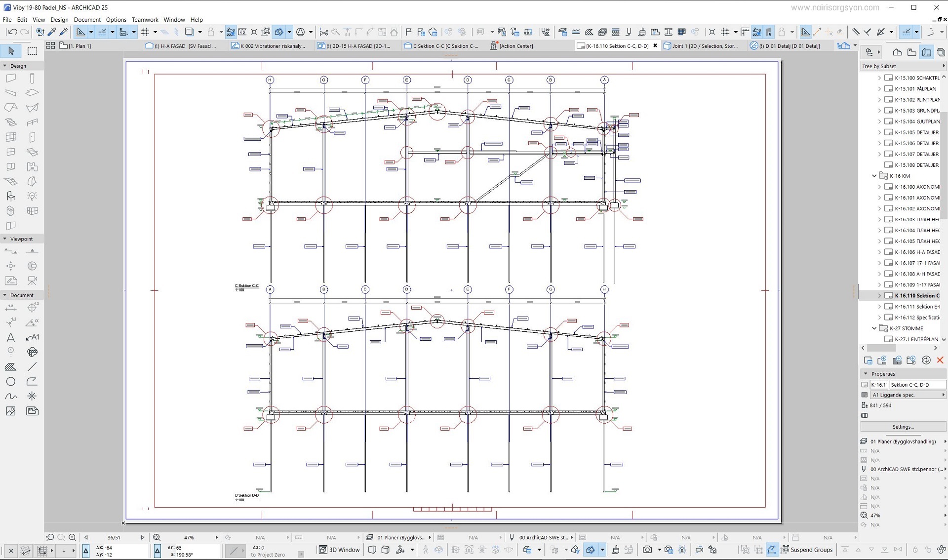Click the Marquee/Section tool icon
This screenshot has width=948, height=560.
31,53
